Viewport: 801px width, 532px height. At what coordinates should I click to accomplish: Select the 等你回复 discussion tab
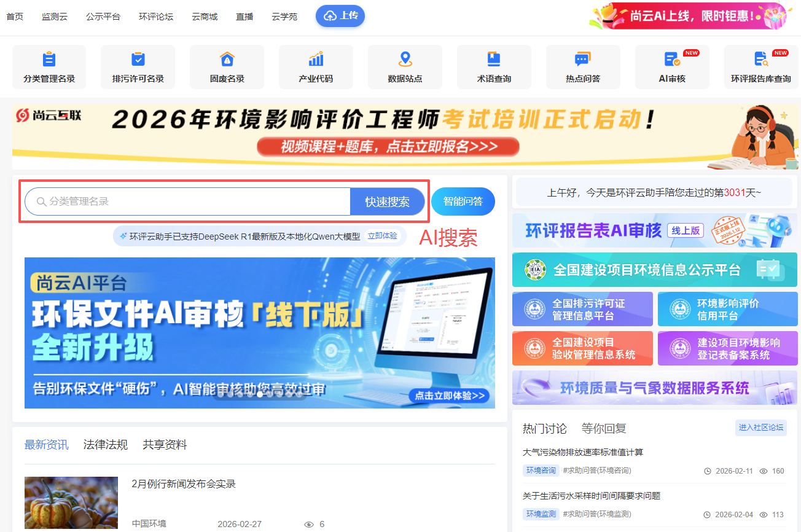(604, 429)
